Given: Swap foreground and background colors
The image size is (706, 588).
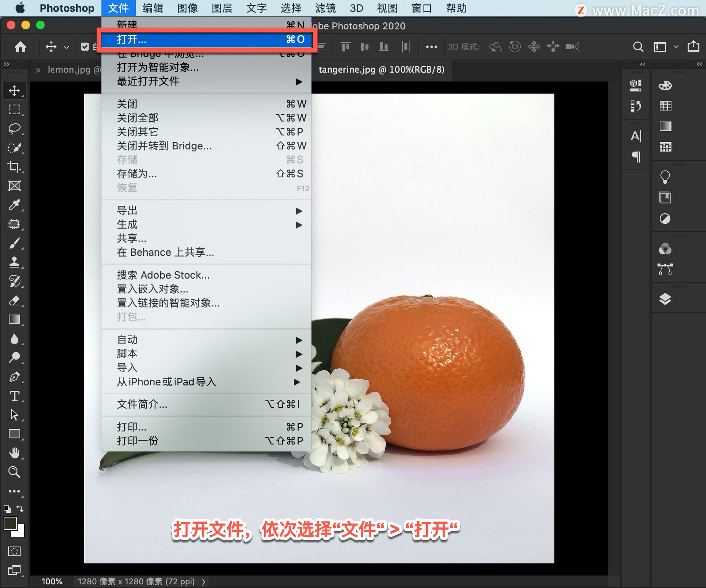Looking at the screenshot, I should click(x=20, y=509).
